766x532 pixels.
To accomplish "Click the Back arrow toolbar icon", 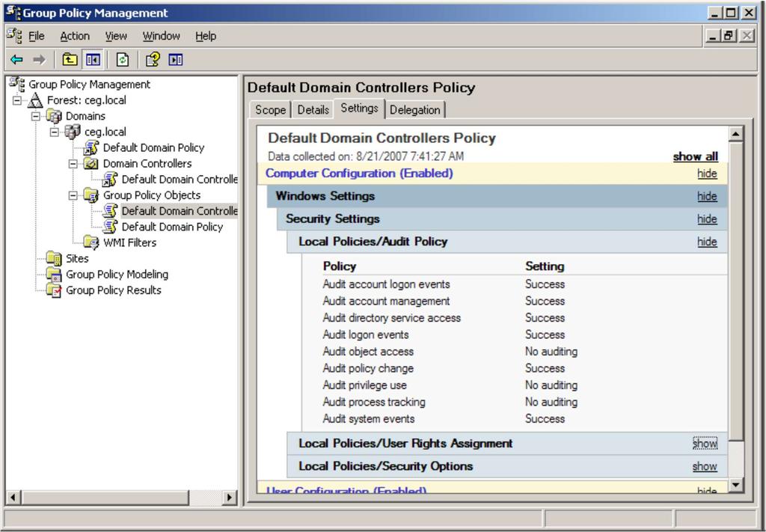I will click(16, 60).
